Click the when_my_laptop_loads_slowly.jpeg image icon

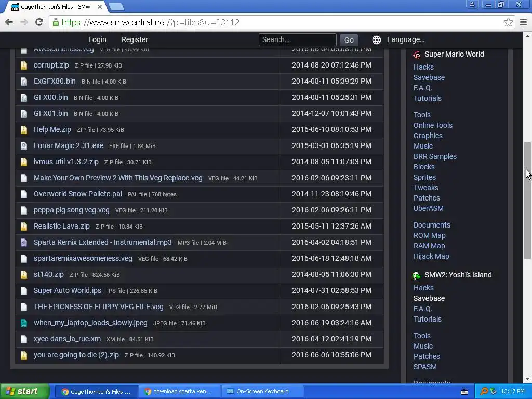(24, 323)
